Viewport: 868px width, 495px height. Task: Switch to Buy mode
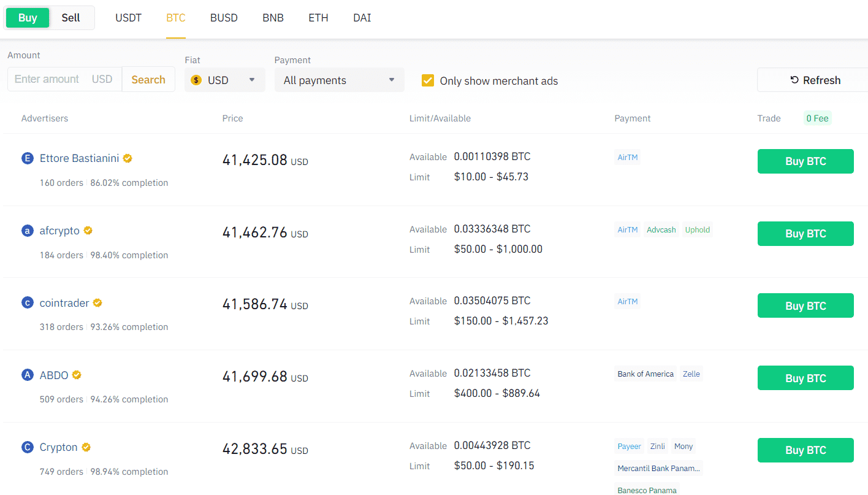coord(28,18)
